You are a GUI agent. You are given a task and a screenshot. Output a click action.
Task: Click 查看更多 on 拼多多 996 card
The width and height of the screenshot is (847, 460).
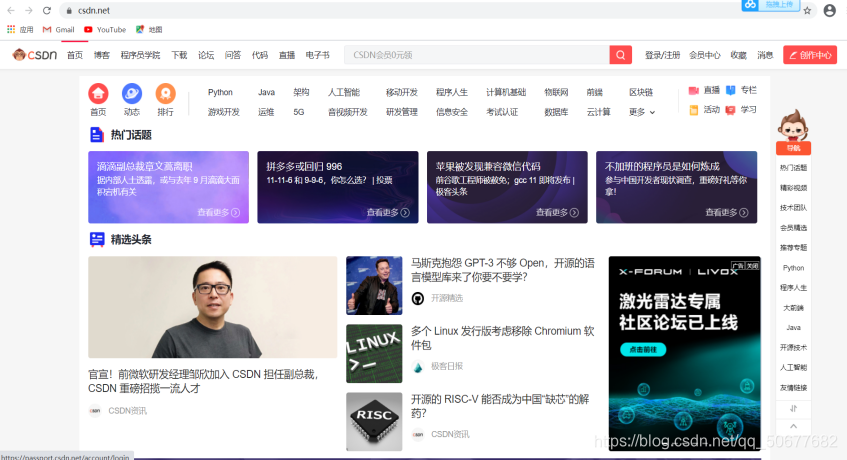point(388,213)
